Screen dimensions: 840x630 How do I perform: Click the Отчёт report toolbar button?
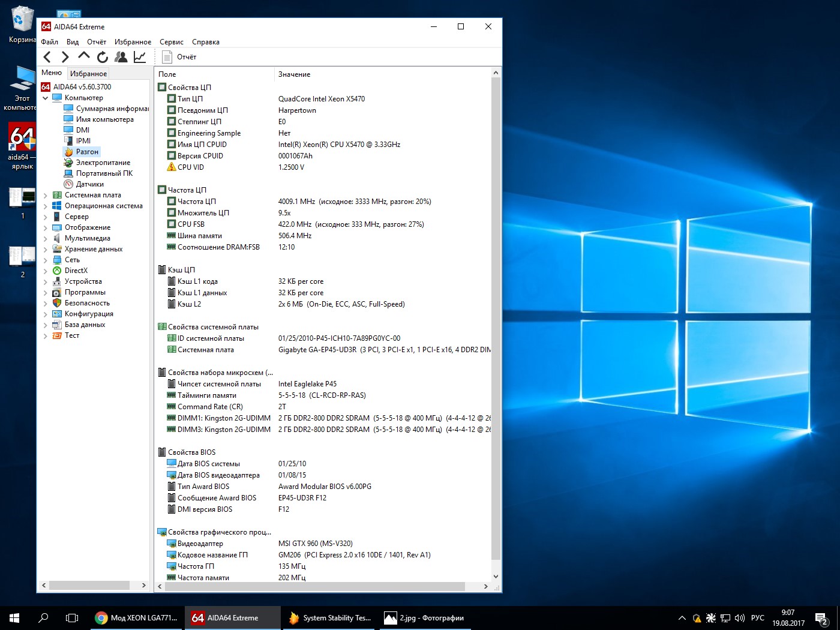coord(180,57)
